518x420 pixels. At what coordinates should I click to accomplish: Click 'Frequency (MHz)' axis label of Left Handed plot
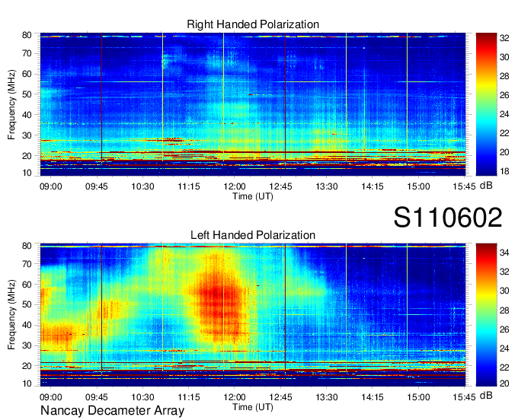pyautogui.click(x=11, y=315)
